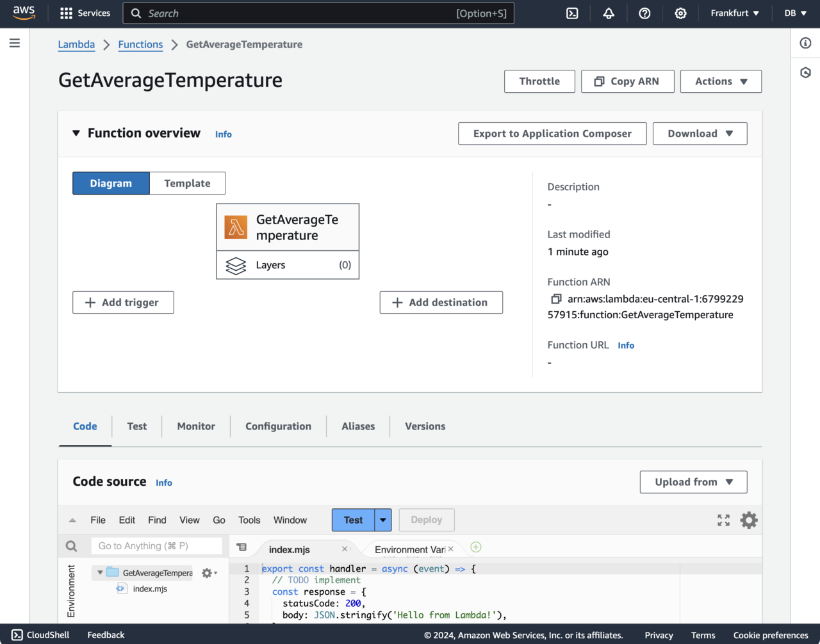Select the Diagram view toggle

click(x=111, y=183)
